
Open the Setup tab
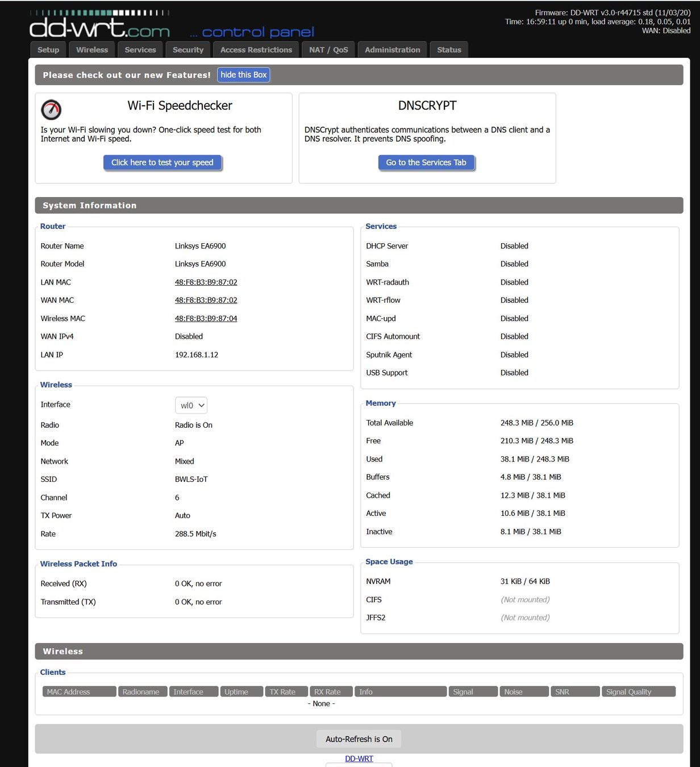pos(48,49)
